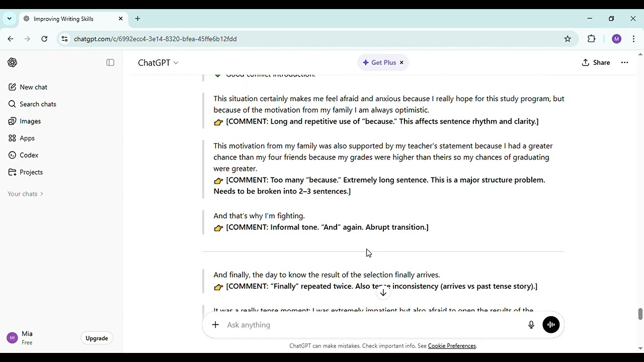The image size is (644, 362).
Task: Open the tab search dropdown arrow
Action: point(9,19)
